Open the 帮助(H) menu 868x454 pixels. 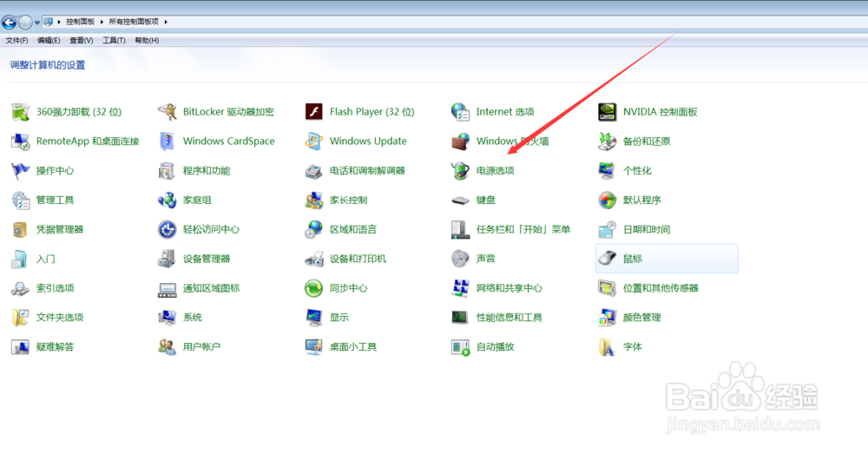[147, 41]
